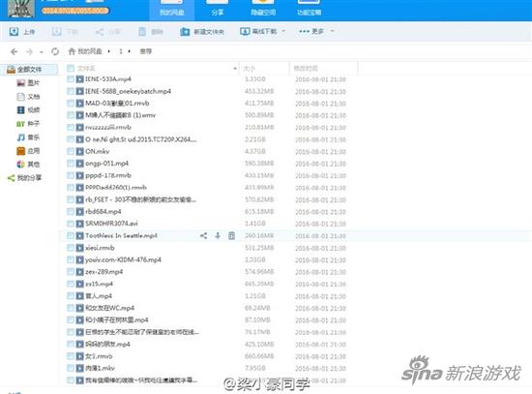Toggle the select-all checkbox in header
Viewport: 532px width, 394px height.
point(71,69)
